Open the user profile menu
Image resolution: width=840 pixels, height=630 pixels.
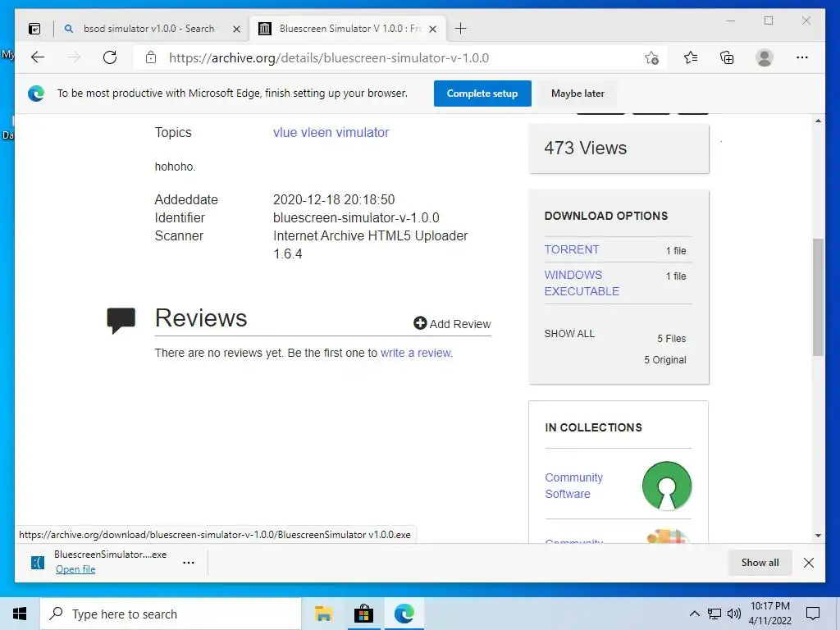[765, 57]
